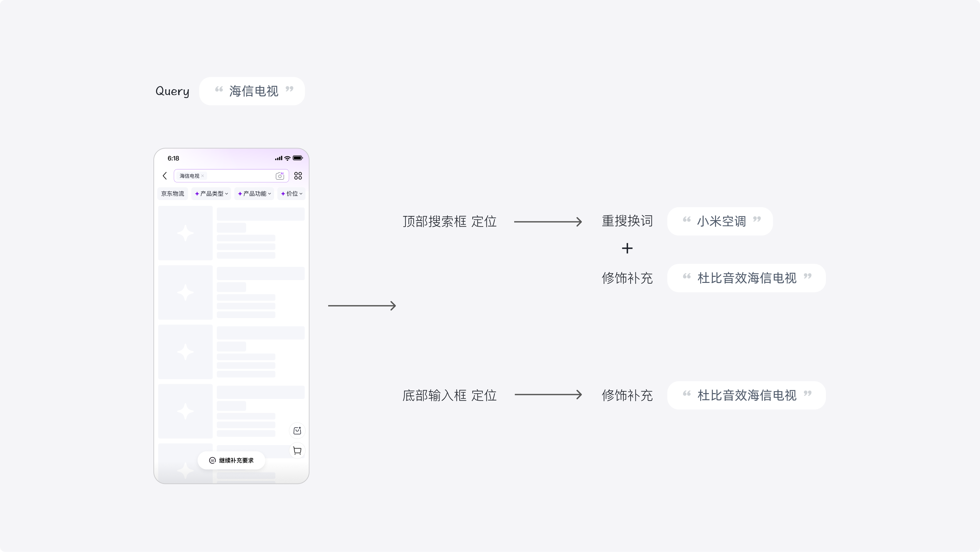Screen dimensions: 980x552
Task: Click the 重搜换词 label
Action: point(627,221)
